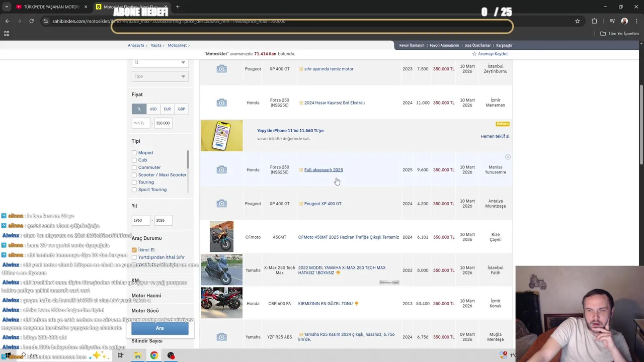The width and height of the screenshot is (644, 362).
Task: Uncheck the İkinci El checkbox
Action: click(x=134, y=250)
